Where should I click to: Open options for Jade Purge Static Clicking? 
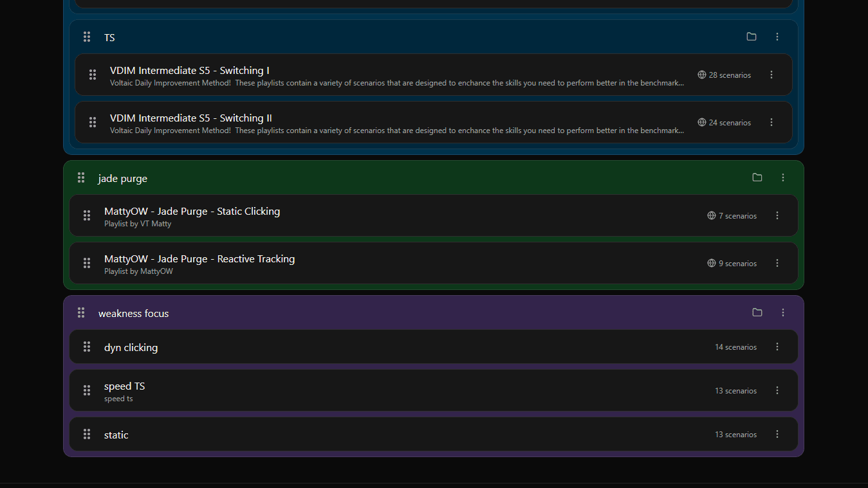point(777,215)
